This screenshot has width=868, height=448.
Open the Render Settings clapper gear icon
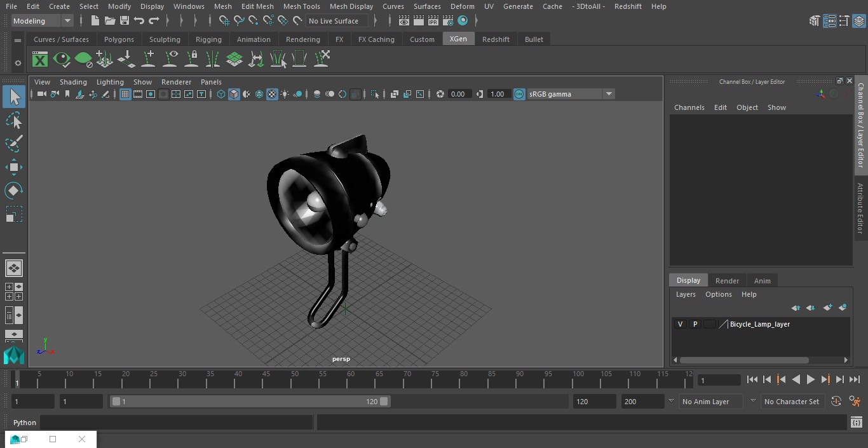tap(448, 21)
